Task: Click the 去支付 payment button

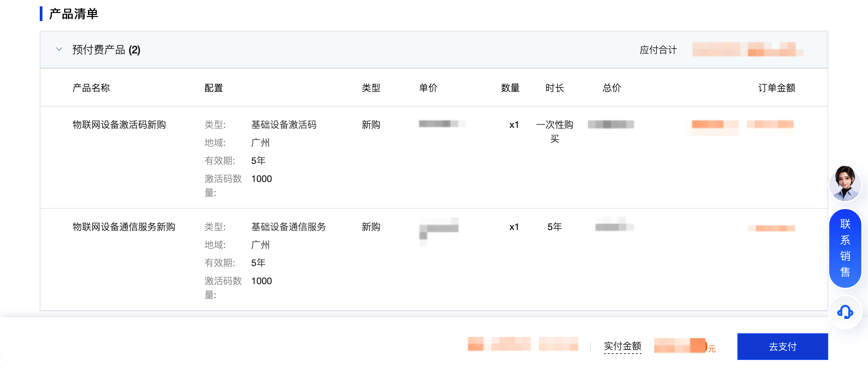Action: click(x=782, y=346)
